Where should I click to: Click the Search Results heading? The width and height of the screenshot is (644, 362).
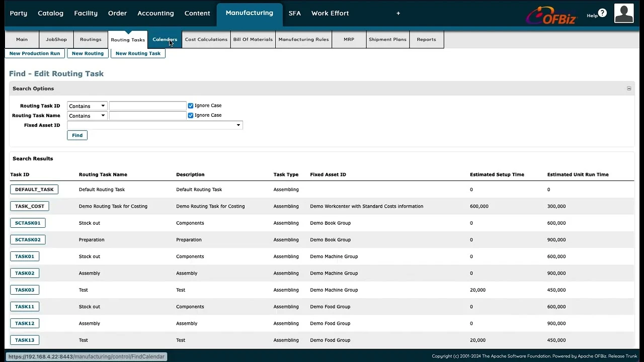coord(33,158)
